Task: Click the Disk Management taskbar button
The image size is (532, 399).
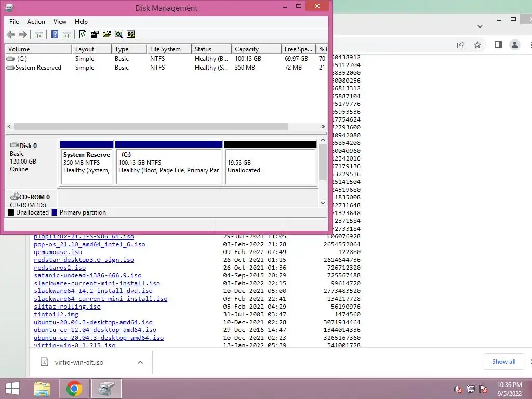Action: pyautogui.click(x=107, y=389)
